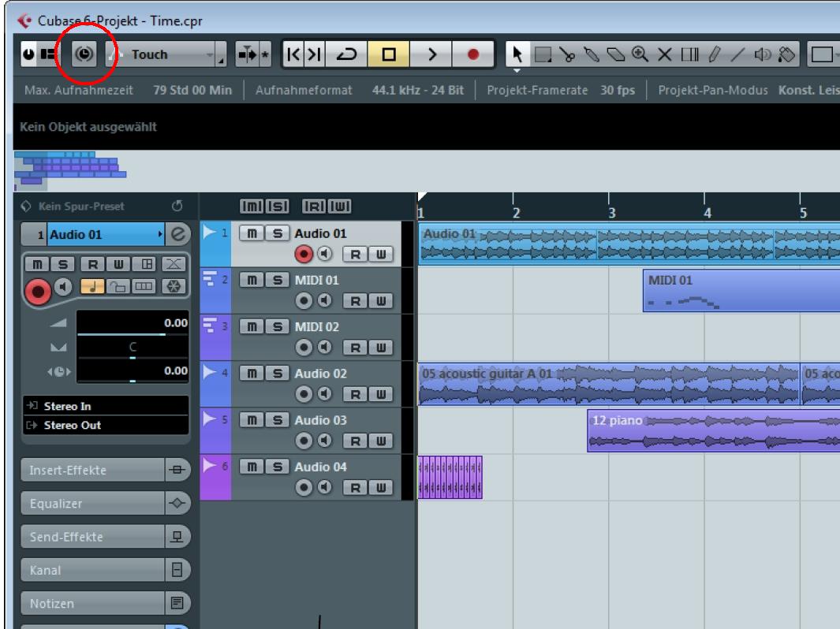Click the 30 fps Projekt-Framerate value
Viewport: 840px width, 629px height.
point(617,90)
